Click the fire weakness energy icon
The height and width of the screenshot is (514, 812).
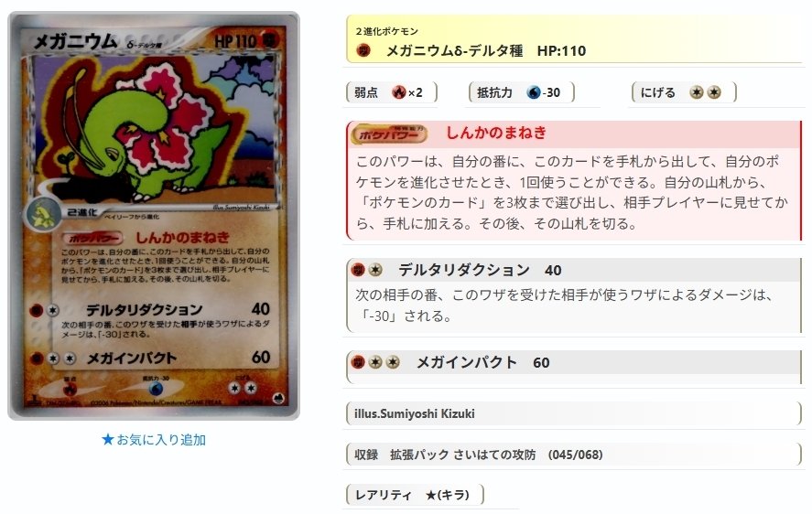point(399,92)
